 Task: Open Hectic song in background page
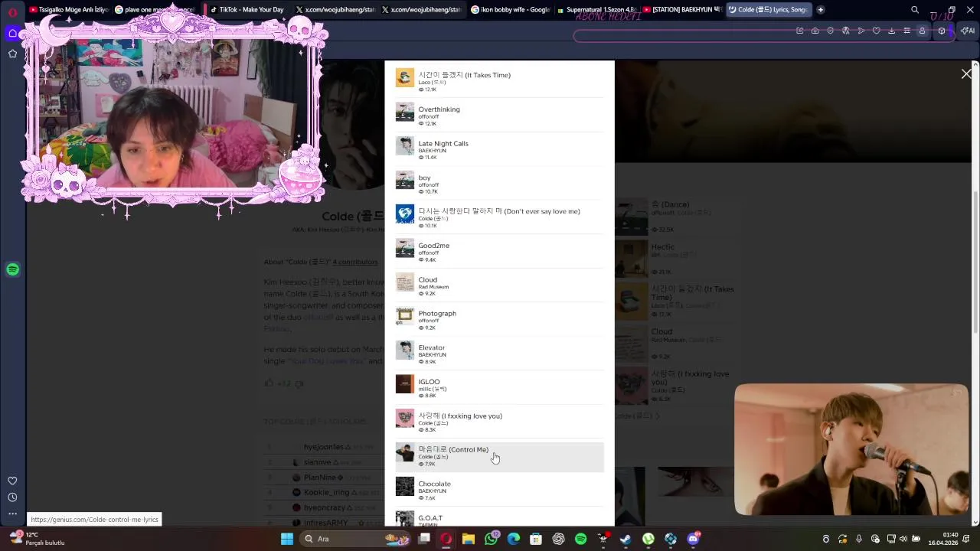tap(663, 247)
